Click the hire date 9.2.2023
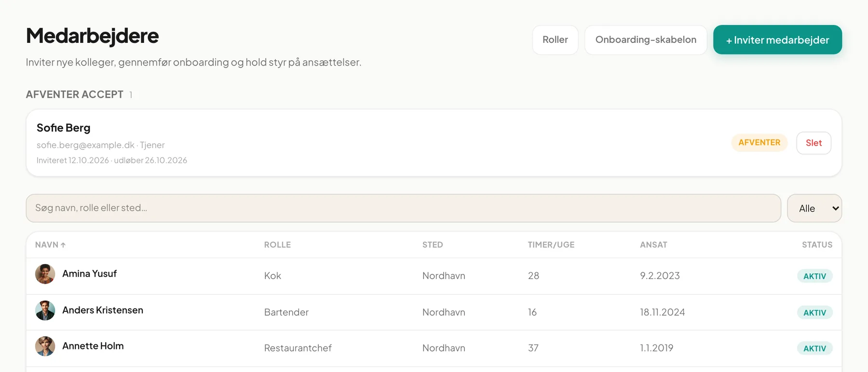868x372 pixels. [660, 276]
